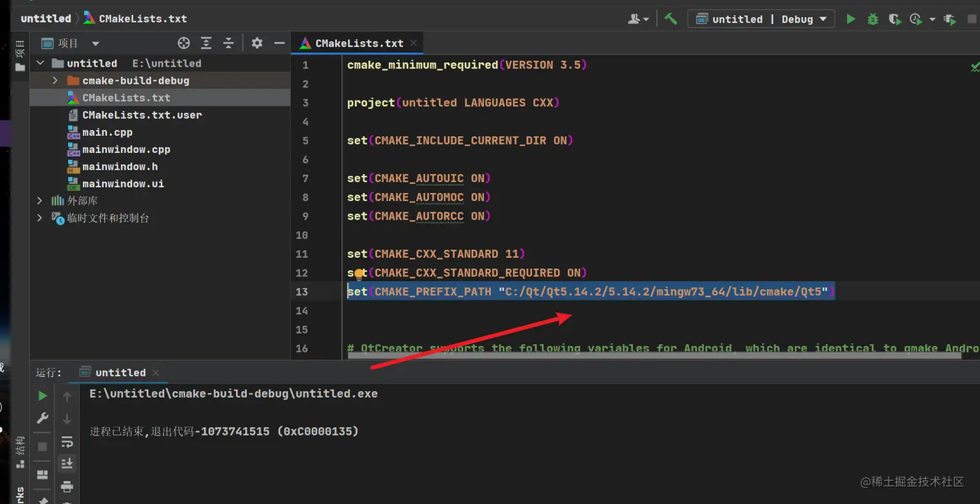Open the user account dropdown in the toolbar
The width and height of the screenshot is (980, 504).
(638, 19)
